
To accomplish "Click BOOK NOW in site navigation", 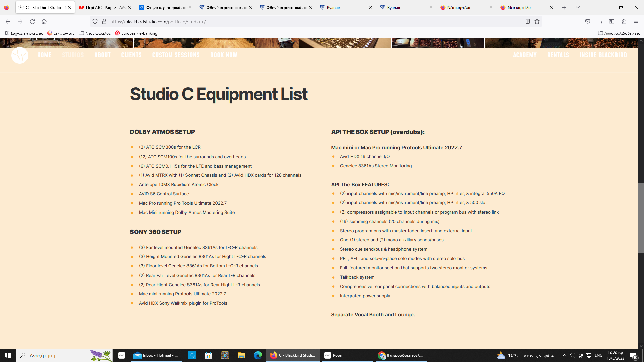I will pos(224,55).
